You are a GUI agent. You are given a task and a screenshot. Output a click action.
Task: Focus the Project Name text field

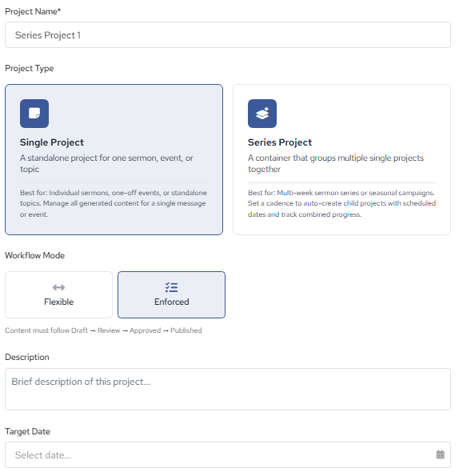coord(228,35)
